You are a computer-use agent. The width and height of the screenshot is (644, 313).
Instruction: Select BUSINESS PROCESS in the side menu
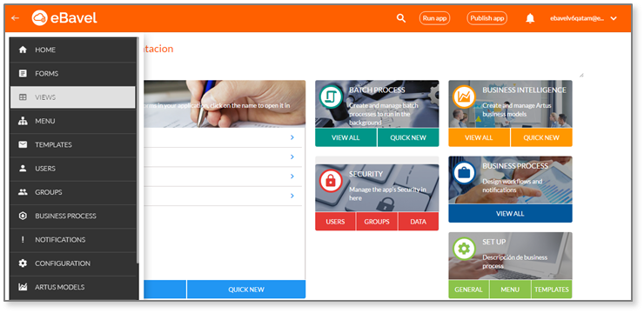[73, 216]
